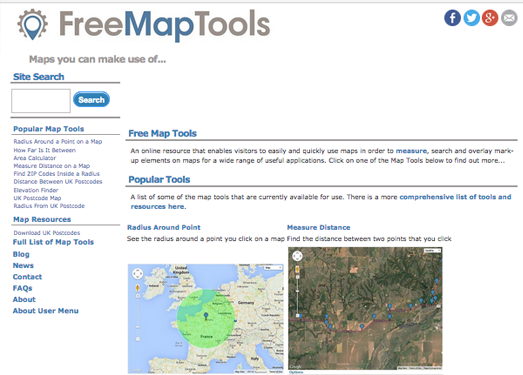This screenshot has height=375, width=523.
Task: Open the FAQs page
Action: coord(22,288)
